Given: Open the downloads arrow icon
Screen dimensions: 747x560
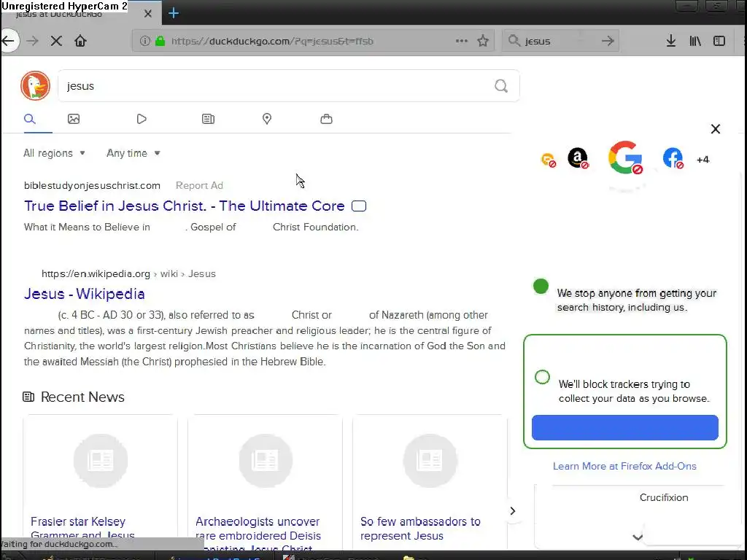Looking at the screenshot, I should [x=671, y=41].
